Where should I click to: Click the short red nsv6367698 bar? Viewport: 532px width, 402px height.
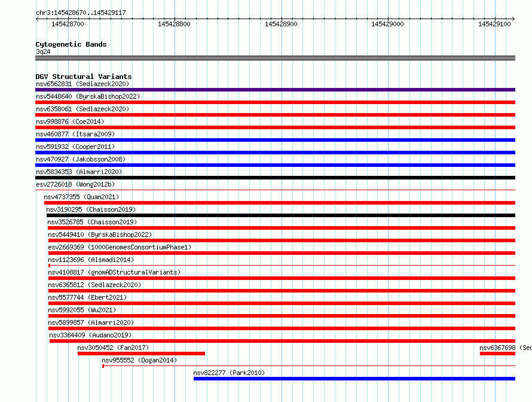click(x=497, y=354)
